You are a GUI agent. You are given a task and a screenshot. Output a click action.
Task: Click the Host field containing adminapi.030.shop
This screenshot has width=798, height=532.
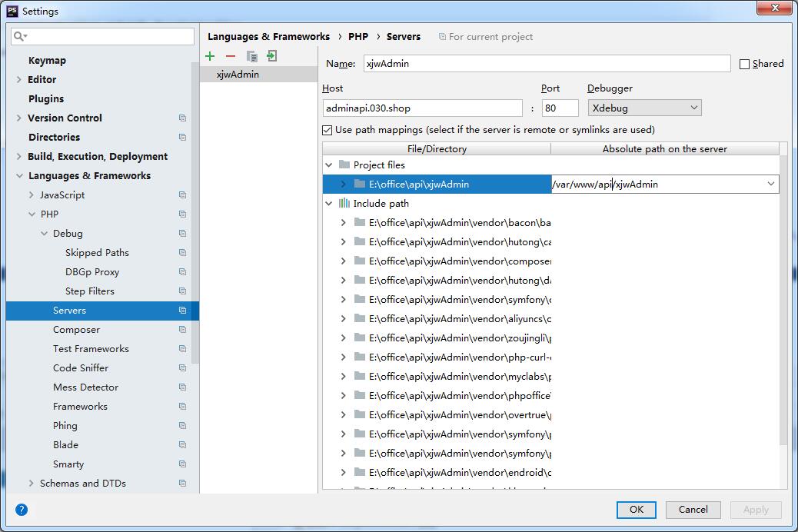[x=422, y=108]
